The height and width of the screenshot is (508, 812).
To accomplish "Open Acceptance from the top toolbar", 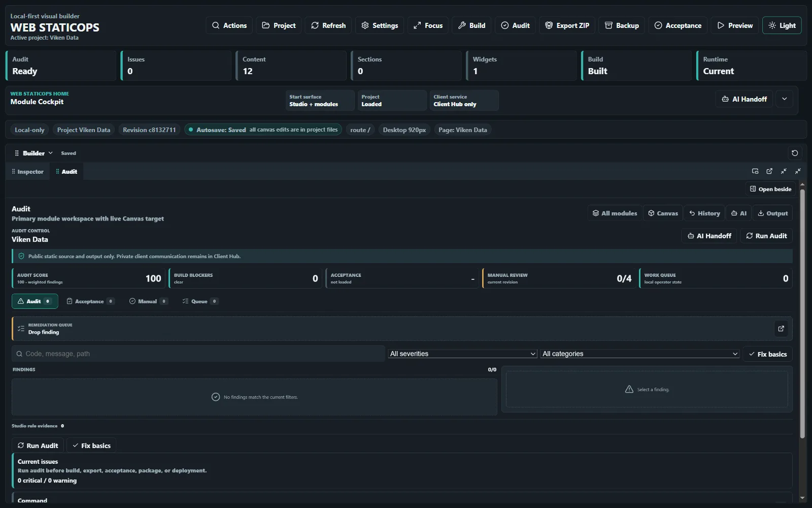I will (678, 25).
